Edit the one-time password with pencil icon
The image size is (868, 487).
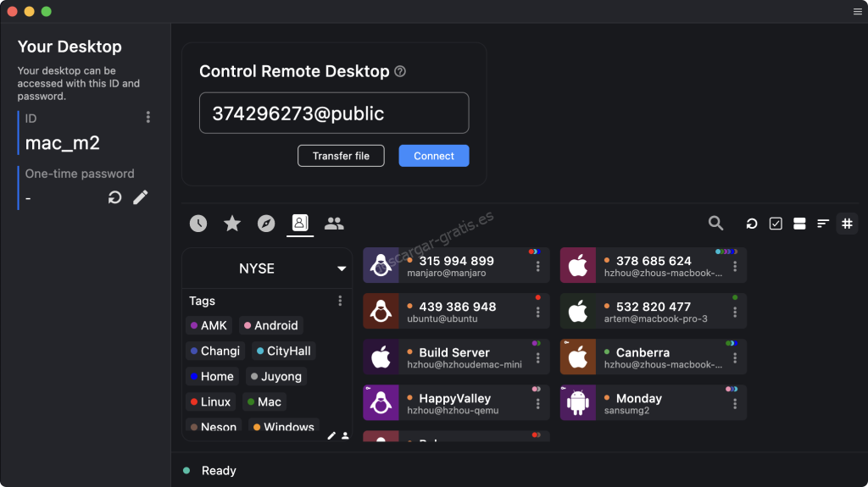(x=141, y=197)
